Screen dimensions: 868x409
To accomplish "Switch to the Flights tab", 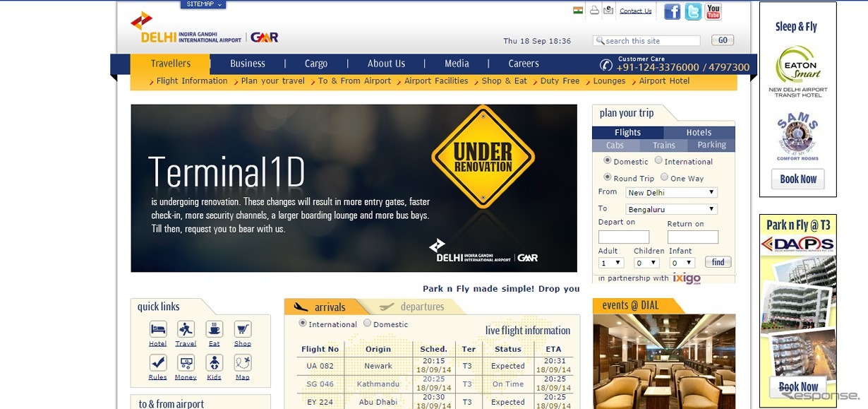I will (x=628, y=132).
